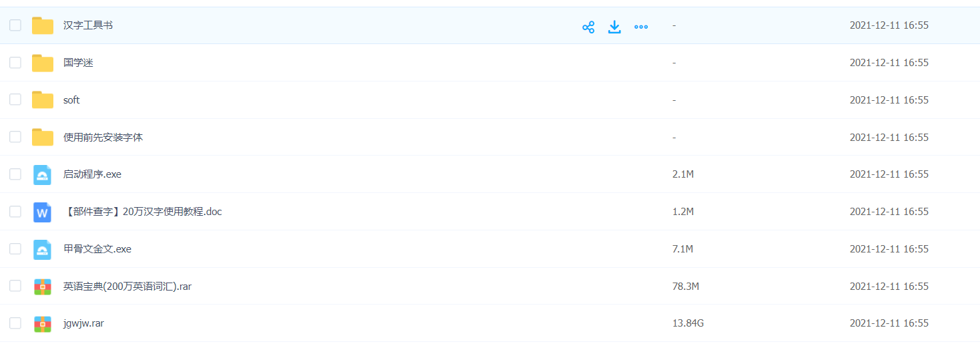Check the box for jgwjw.rar

point(15,323)
